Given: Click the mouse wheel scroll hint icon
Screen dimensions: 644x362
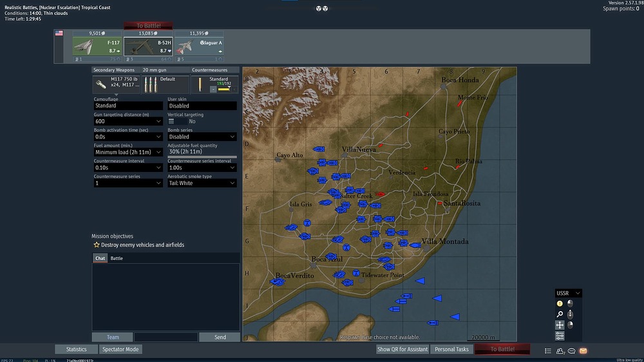Looking at the screenshot, I should tap(570, 314).
